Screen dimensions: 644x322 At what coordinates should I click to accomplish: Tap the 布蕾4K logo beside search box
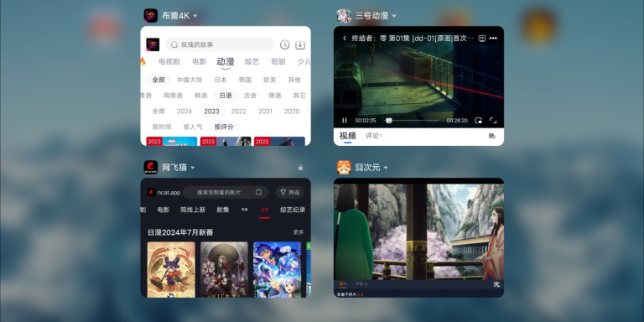[x=153, y=44]
